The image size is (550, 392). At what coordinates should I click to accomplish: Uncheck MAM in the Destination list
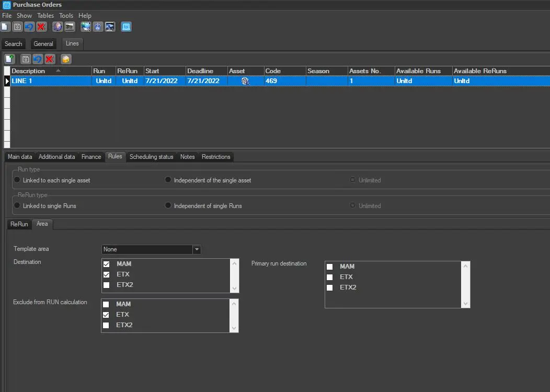click(x=107, y=264)
